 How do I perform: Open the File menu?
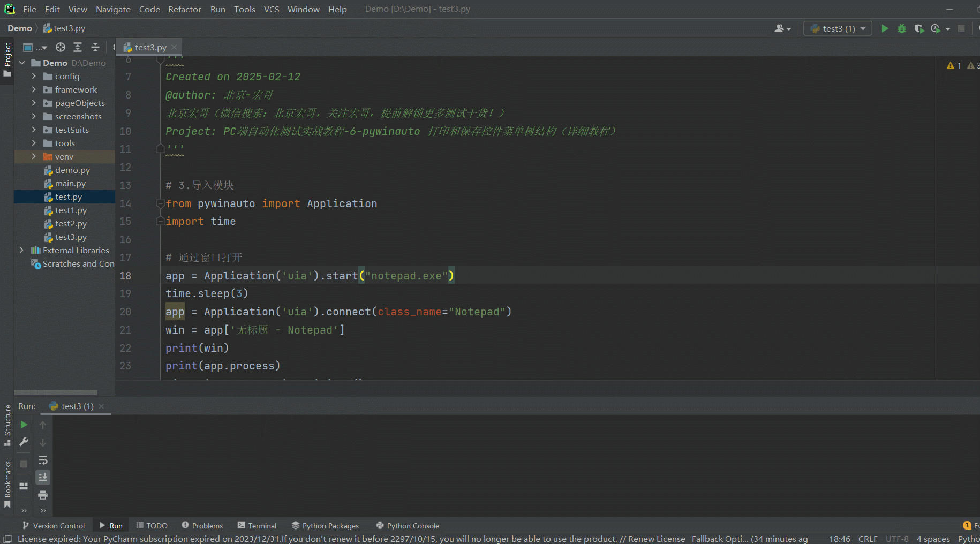[29, 9]
